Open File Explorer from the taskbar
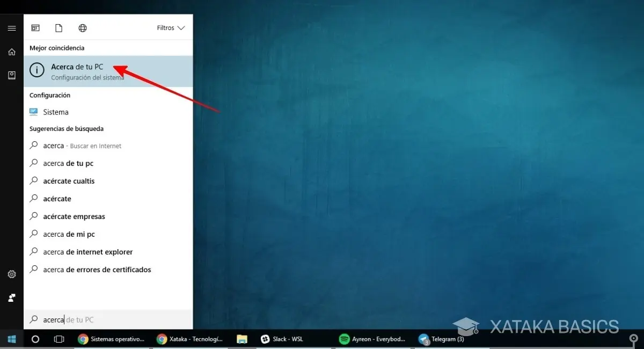The width and height of the screenshot is (644, 349). 242,339
